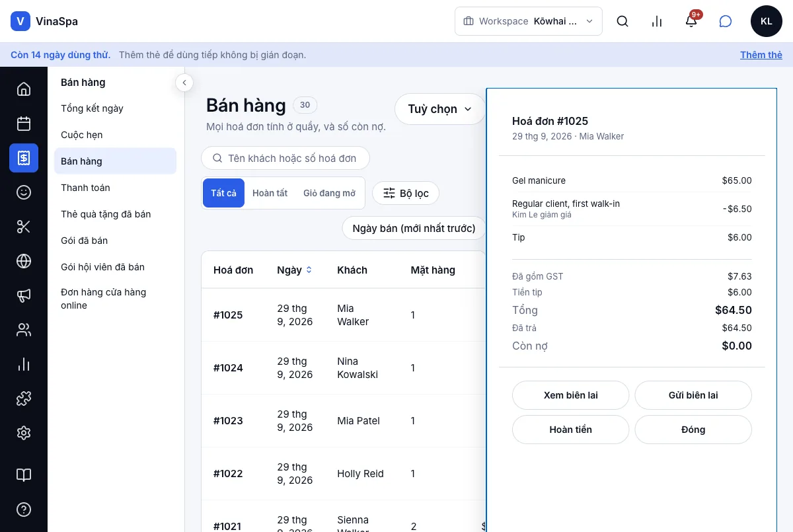Expand the 'Tuỳ chọn' dropdown
Image resolution: width=793 pixels, height=532 pixels.
pyautogui.click(x=440, y=109)
